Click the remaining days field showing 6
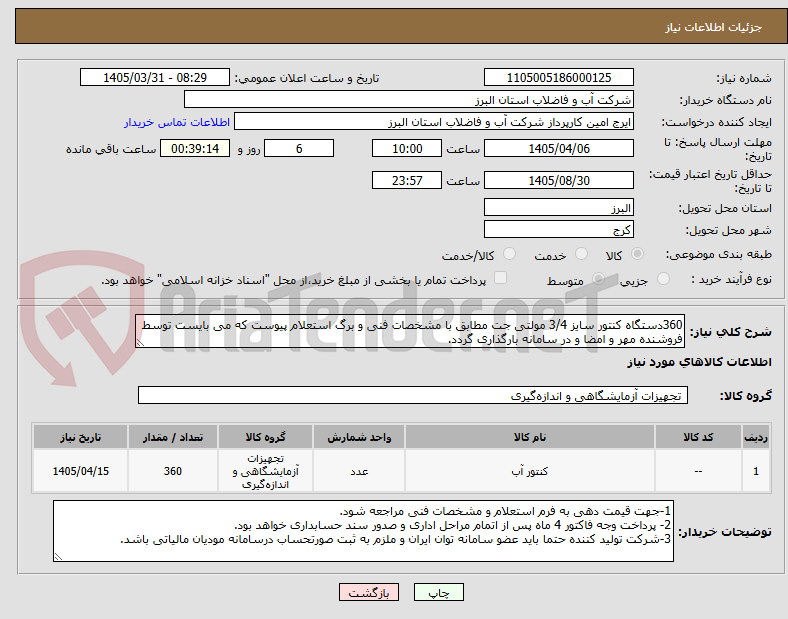The image size is (788, 619). tap(299, 148)
